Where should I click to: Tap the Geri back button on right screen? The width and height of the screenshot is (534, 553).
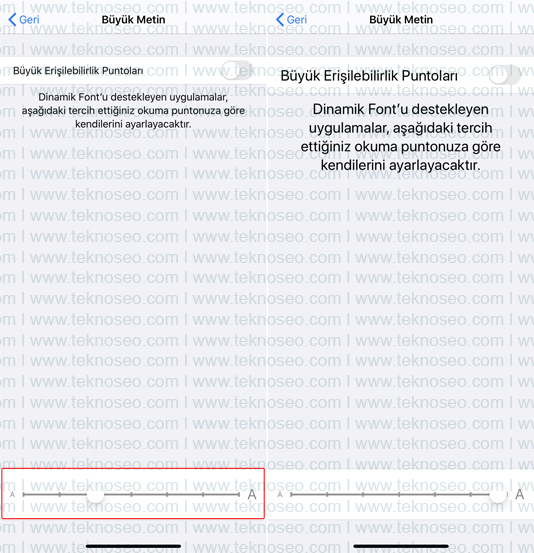pyautogui.click(x=291, y=19)
